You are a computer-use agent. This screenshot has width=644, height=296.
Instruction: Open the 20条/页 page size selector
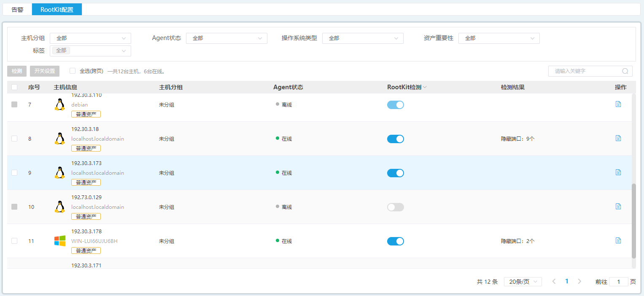pos(523,282)
